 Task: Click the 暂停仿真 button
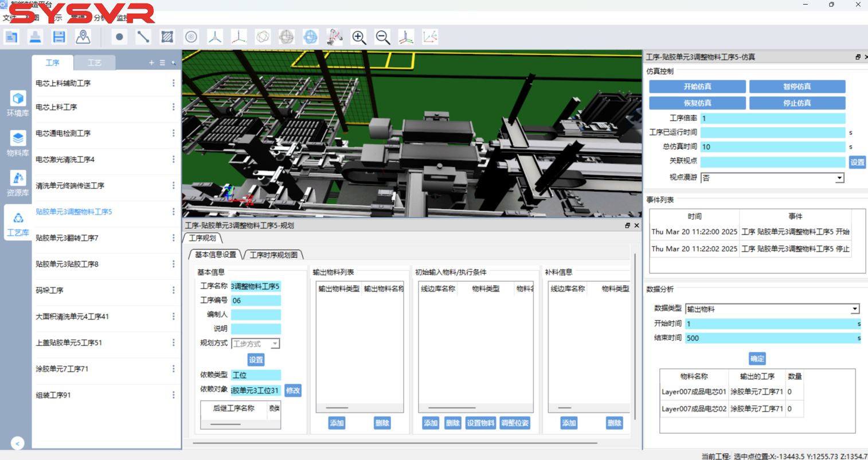797,87
